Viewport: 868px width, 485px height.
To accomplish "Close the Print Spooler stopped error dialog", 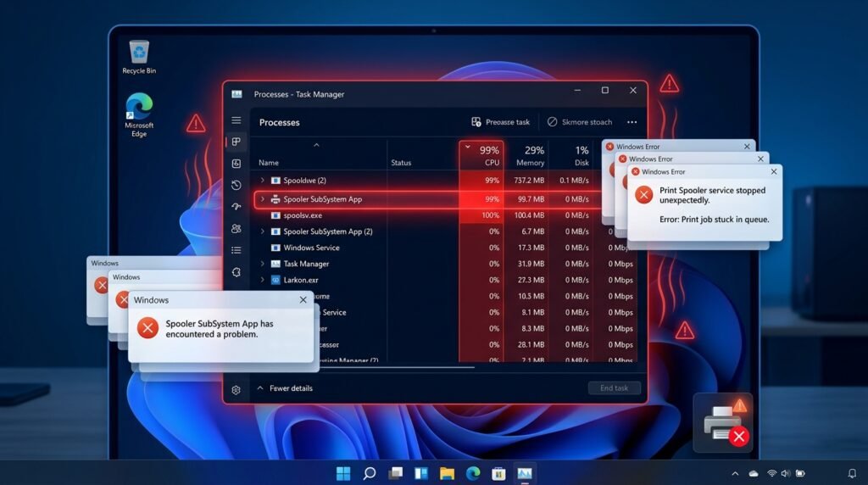I will coord(774,171).
